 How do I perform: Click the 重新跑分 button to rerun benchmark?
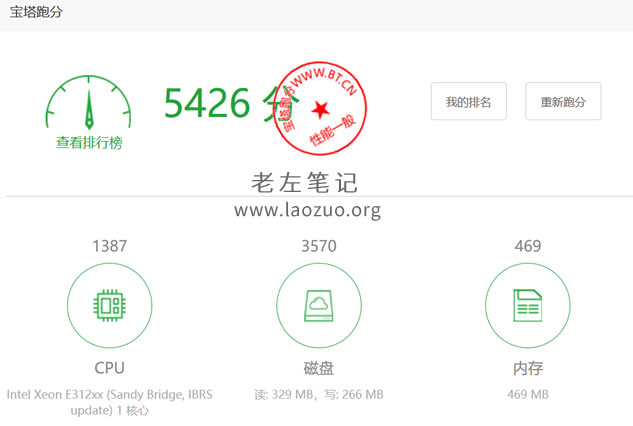pyautogui.click(x=563, y=101)
